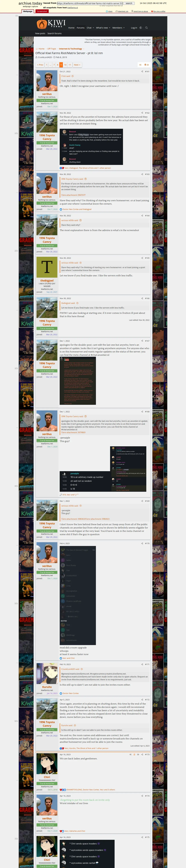This screenshot has width=186, height=868.
Task: Select page 1 in pagination
Action: click(x=47, y=65)
